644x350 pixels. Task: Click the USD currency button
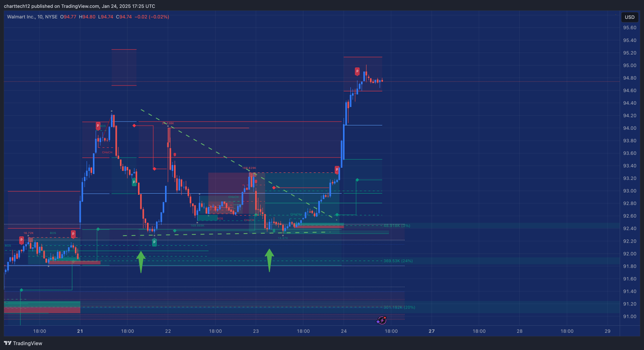(x=628, y=17)
